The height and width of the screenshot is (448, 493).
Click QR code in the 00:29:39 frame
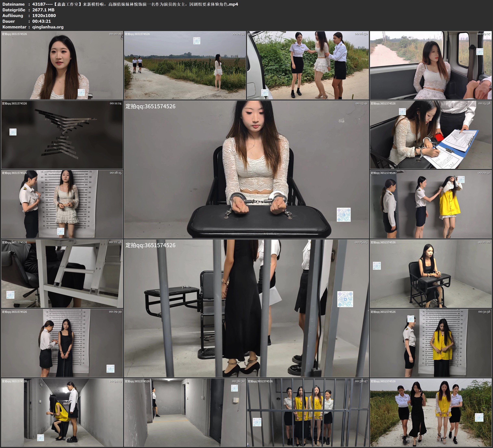point(111,369)
